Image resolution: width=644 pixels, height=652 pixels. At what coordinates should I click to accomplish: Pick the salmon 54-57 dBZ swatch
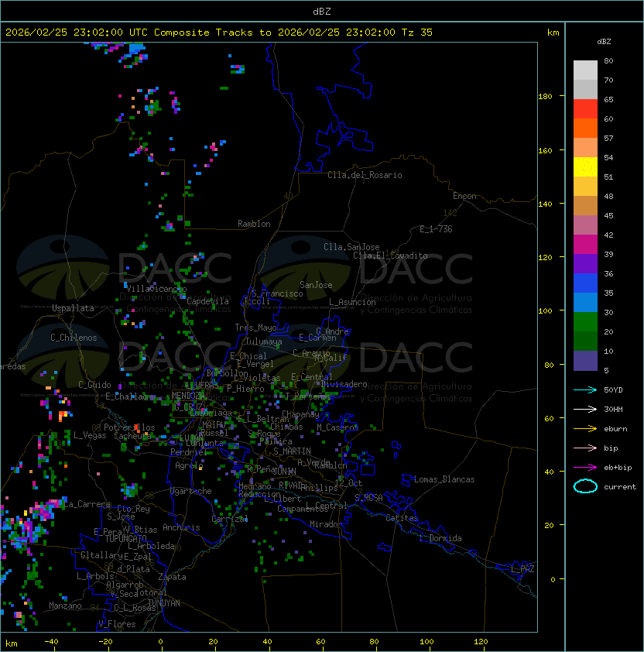[585, 148]
